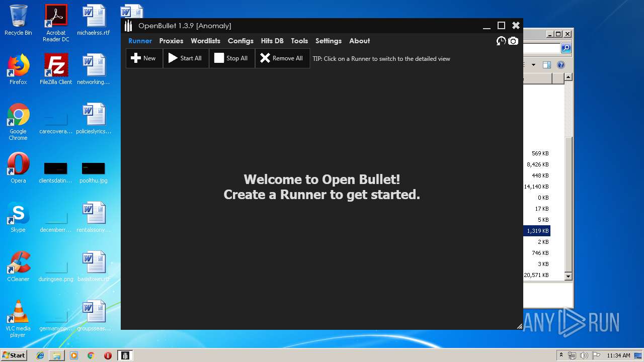Image resolution: width=644 pixels, height=362 pixels.
Task: Open the Action Center flag icon
Action: click(595, 355)
